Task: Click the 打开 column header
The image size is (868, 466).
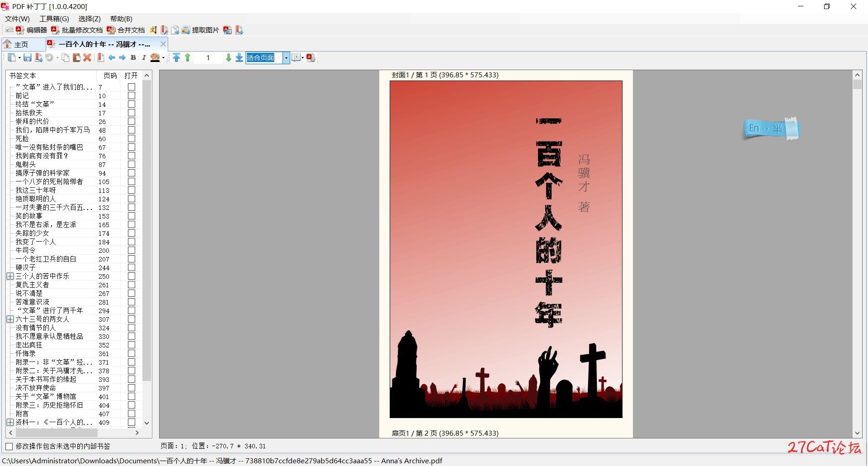Action: pyautogui.click(x=131, y=76)
